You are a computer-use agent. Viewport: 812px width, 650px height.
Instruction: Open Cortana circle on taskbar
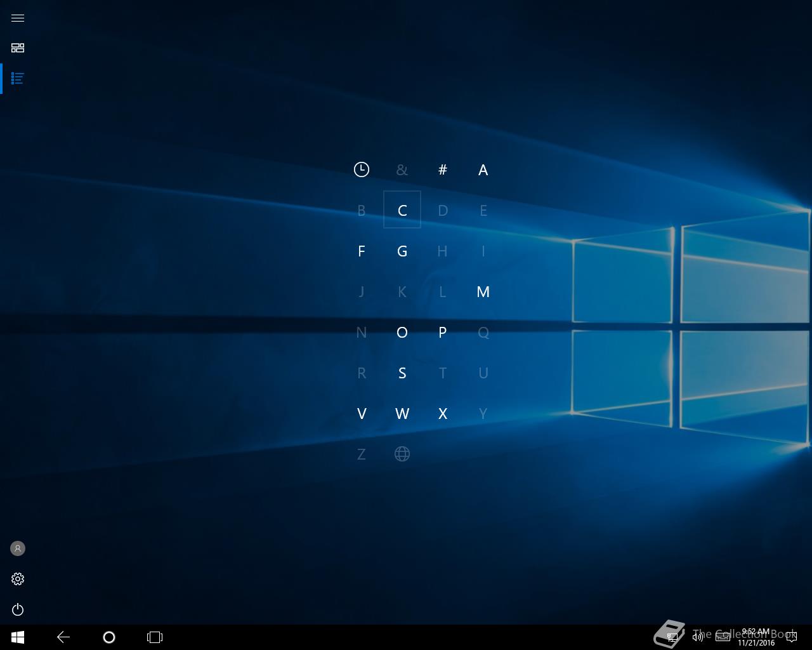(109, 637)
